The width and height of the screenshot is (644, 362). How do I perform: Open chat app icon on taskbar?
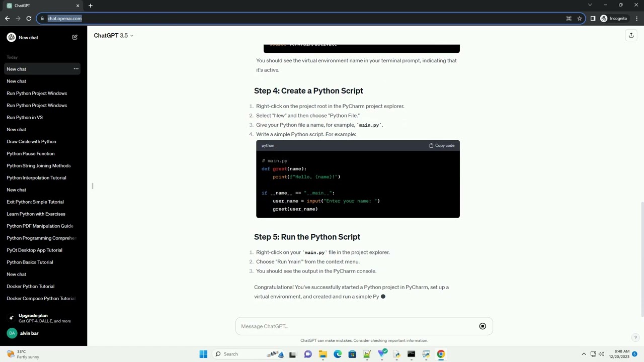coord(308,354)
